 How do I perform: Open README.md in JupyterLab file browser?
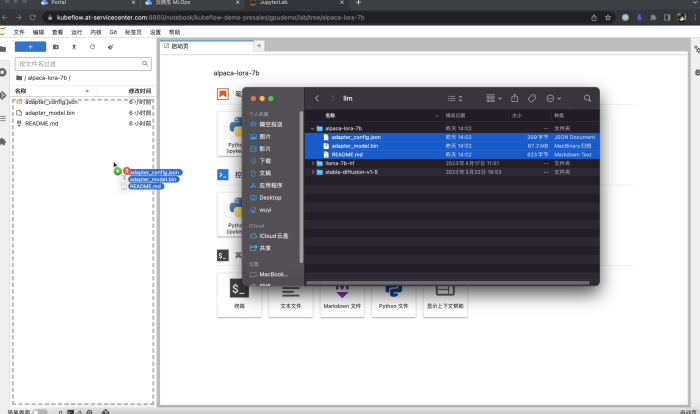pyautogui.click(x=42, y=123)
